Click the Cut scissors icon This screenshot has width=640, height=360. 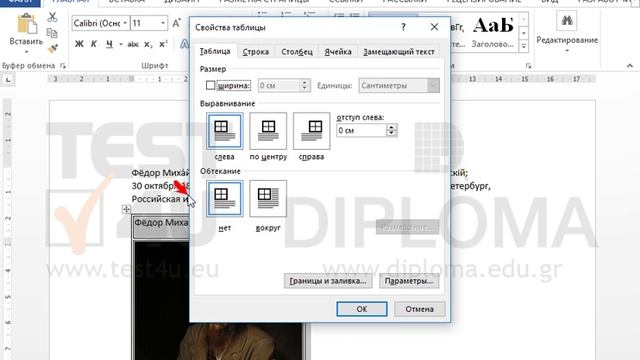[x=52, y=17]
